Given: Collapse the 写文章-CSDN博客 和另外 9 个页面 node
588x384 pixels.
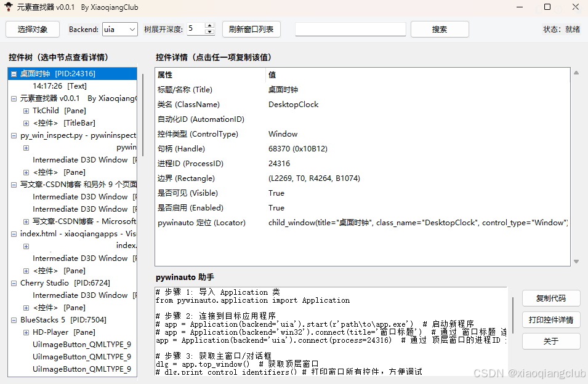Looking at the screenshot, I should click(x=14, y=185).
